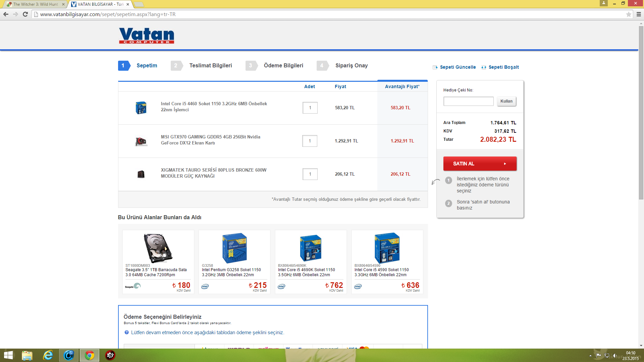This screenshot has width=644, height=362.
Task: Click the Intel Core i5 4690K box image
Action: tap(311, 248)
